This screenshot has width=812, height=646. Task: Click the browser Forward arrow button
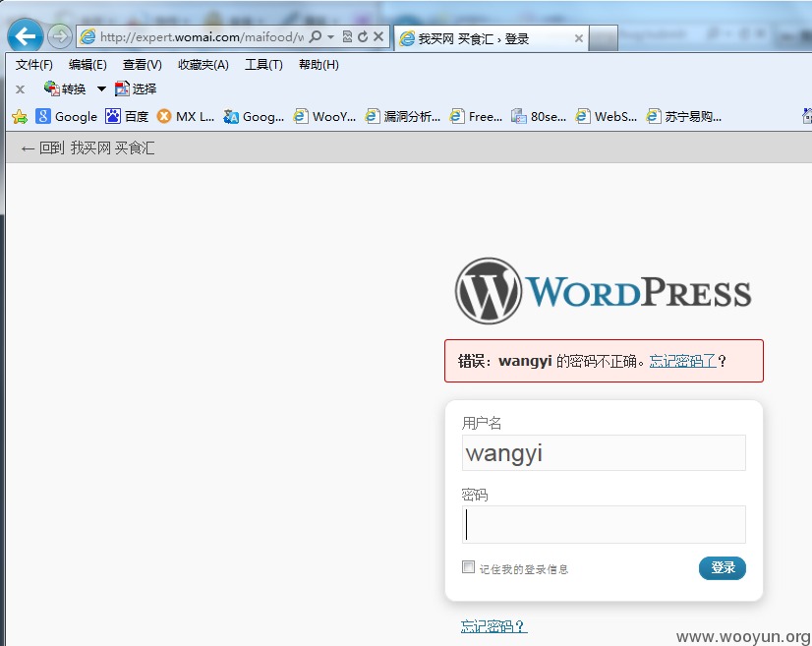60,36
